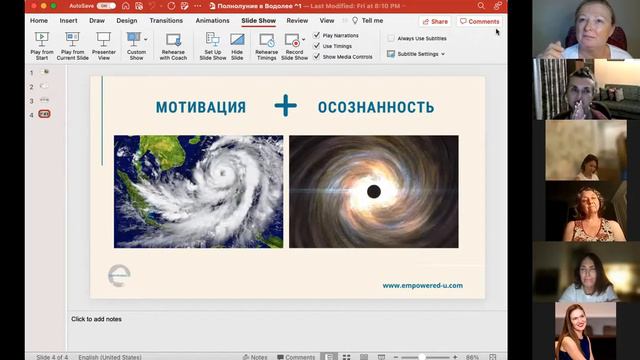Expand the Custom Show dropdown arrow
Viewport: 640px width, 360px height.
146,40
